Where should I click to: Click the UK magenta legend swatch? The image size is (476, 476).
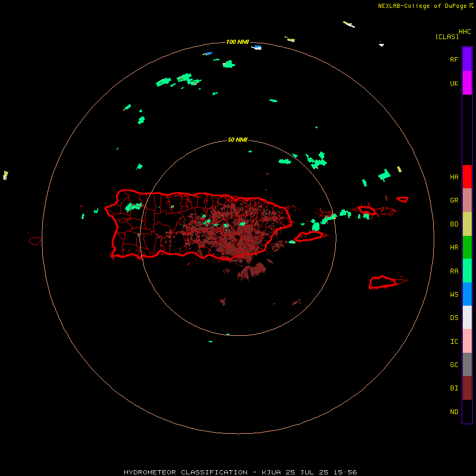click(467, 83)
